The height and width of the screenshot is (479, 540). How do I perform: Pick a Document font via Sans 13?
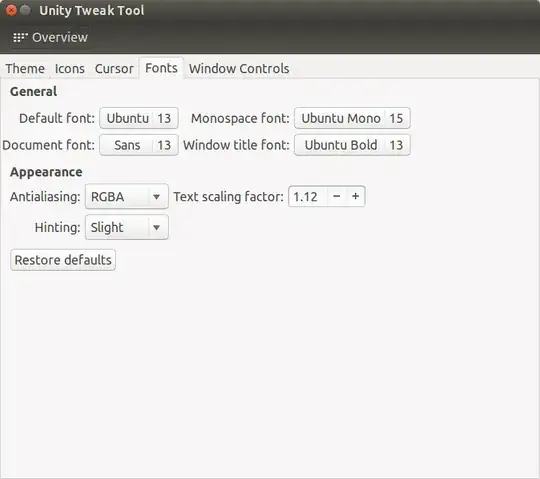139,145
